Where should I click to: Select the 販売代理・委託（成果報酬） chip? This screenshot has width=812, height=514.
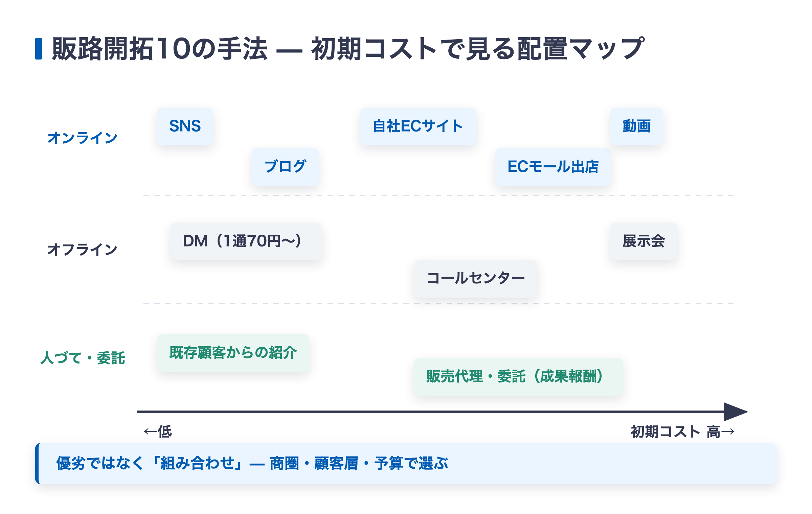pos(518,377)
